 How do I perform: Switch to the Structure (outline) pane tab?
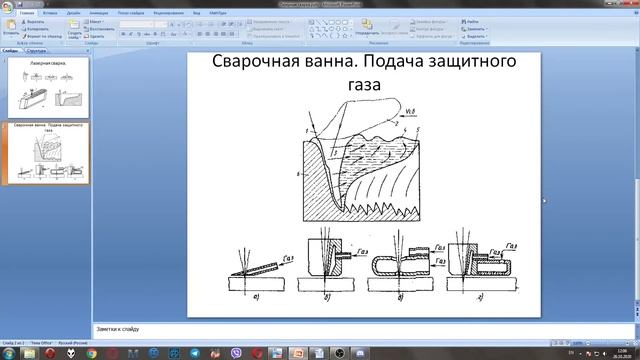pos(36,51)
